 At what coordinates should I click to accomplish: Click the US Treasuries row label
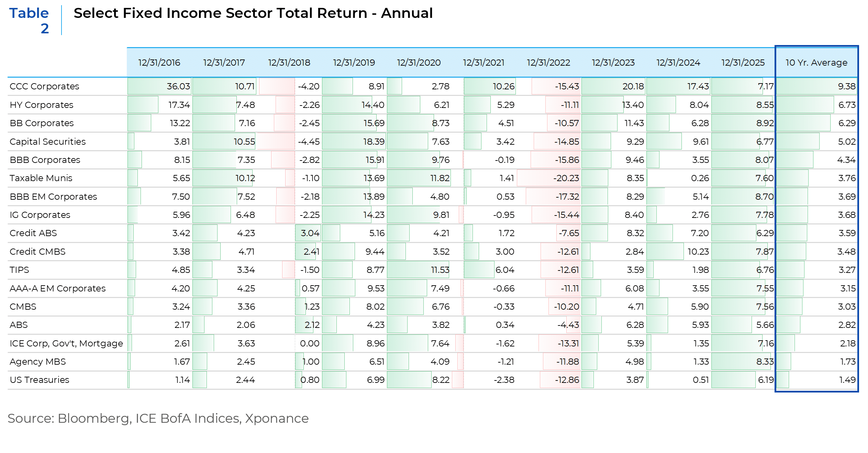pos(40,380)
